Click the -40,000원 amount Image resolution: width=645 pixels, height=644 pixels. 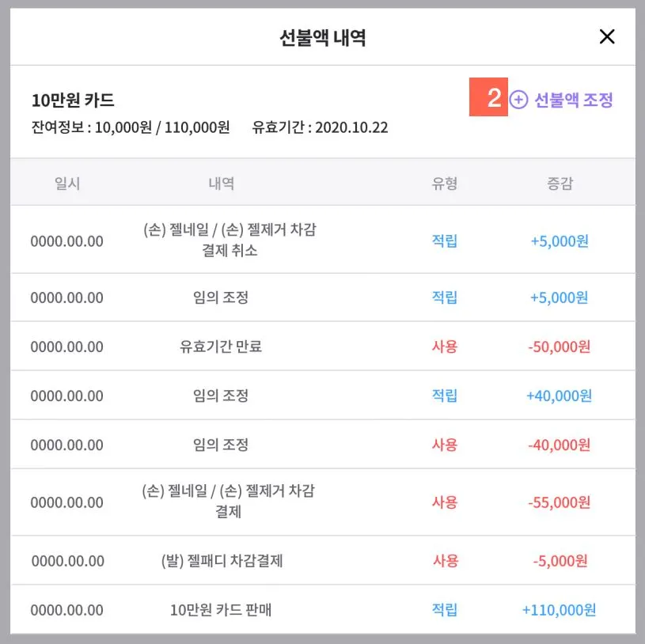(x=559, y=445)
